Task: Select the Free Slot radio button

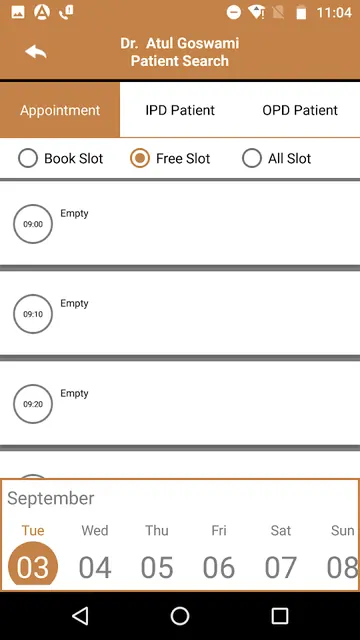Action: point(140,158)
